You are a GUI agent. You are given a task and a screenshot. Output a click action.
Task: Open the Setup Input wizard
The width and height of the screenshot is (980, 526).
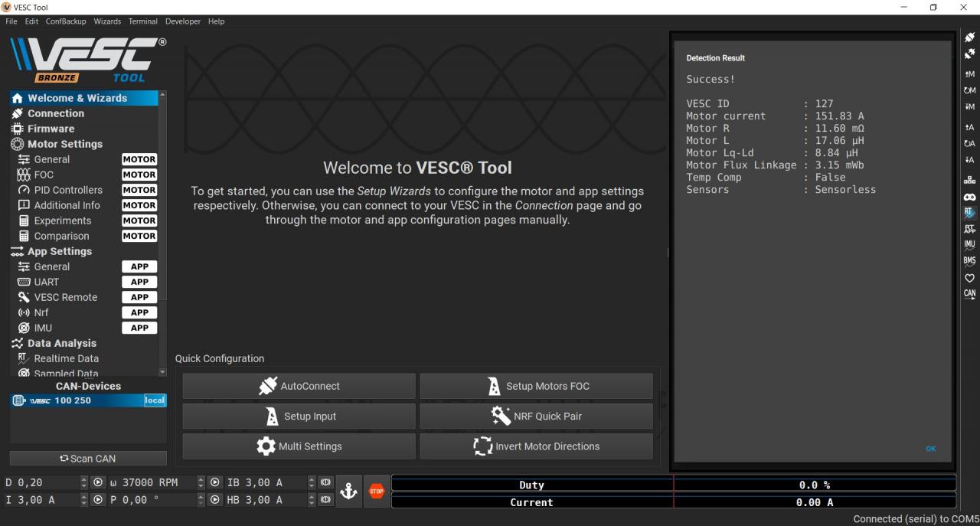click(299, 417)
